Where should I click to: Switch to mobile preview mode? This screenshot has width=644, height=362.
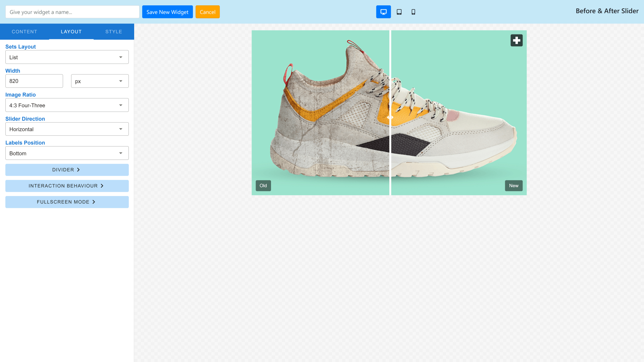(413, 12)
